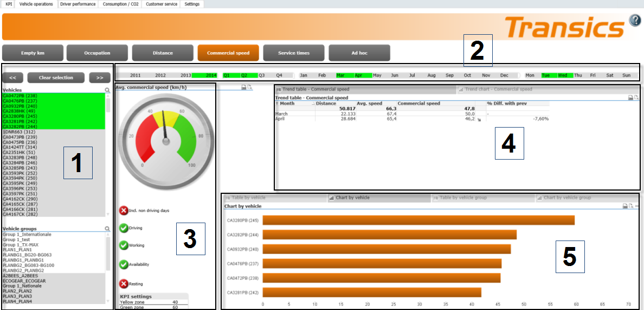The height and width of the screenshot is (310, 644).
Task: Switch to Driver performance tab
Action: click(x=78, y=4)
